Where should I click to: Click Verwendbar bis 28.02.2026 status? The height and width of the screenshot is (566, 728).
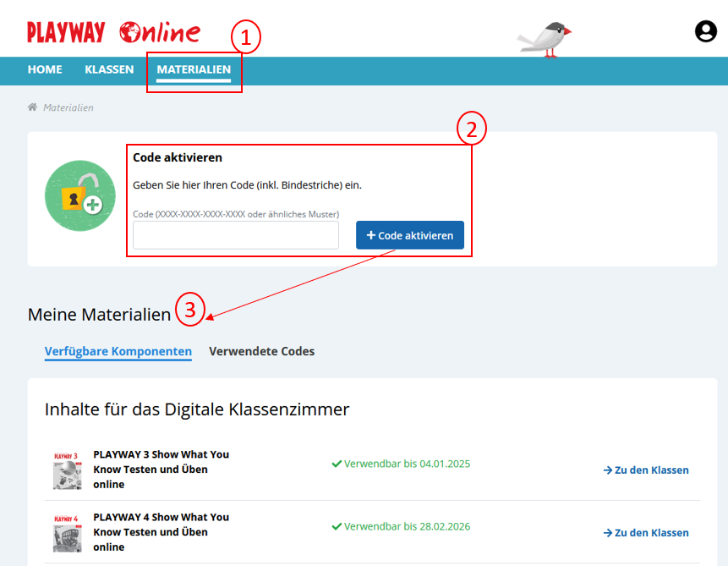click(x=401, y=526)
